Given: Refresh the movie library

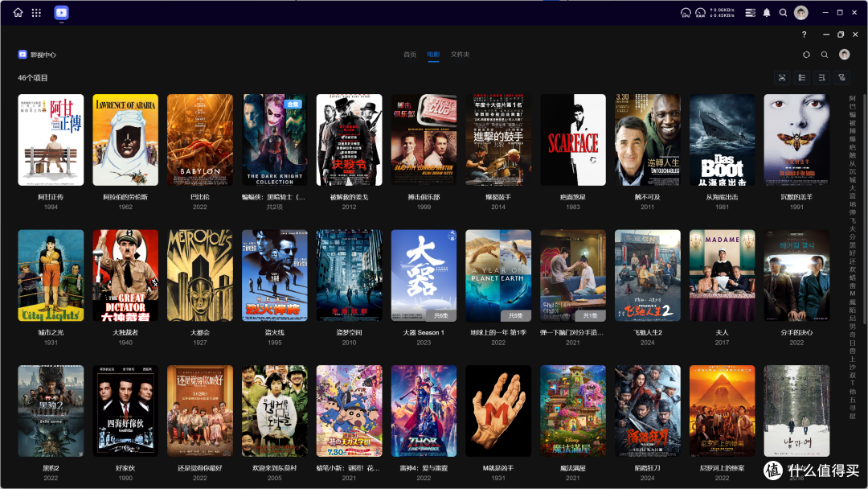Looking at the screenshot, I should pyautogui.click(x=807, y=54).
